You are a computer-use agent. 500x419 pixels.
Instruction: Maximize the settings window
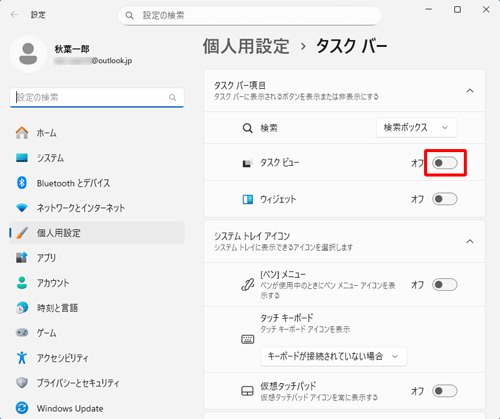[457, 10]
